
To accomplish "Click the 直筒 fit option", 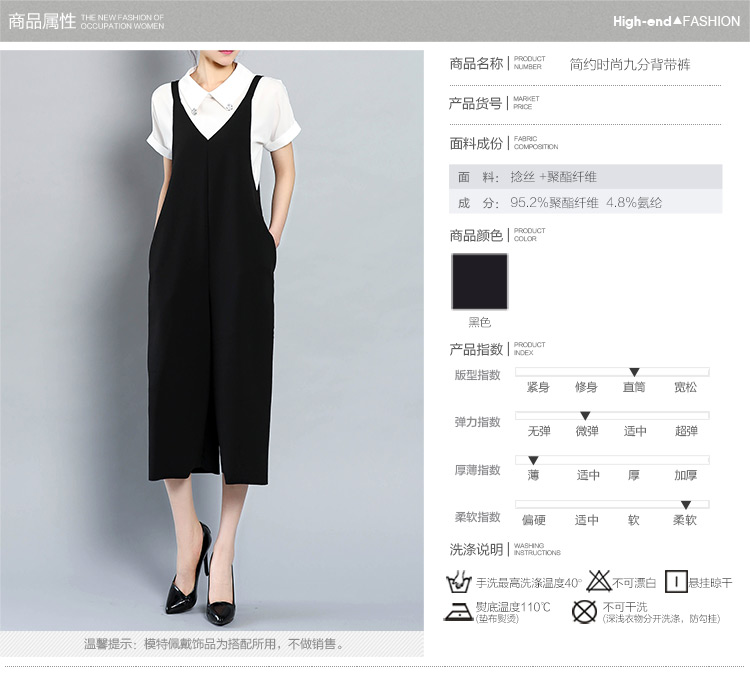I will pyautogui.click(x=634, y=387).
